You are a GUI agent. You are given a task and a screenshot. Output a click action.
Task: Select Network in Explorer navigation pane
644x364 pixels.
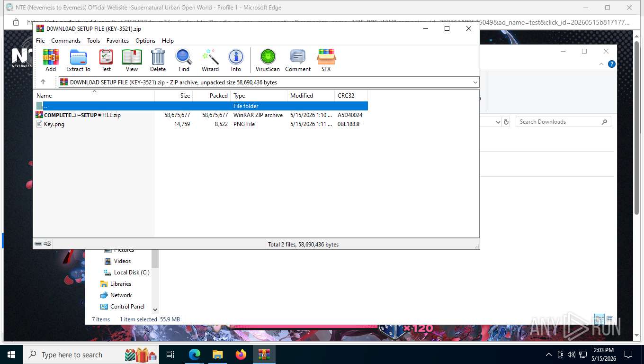coord(116,295)
